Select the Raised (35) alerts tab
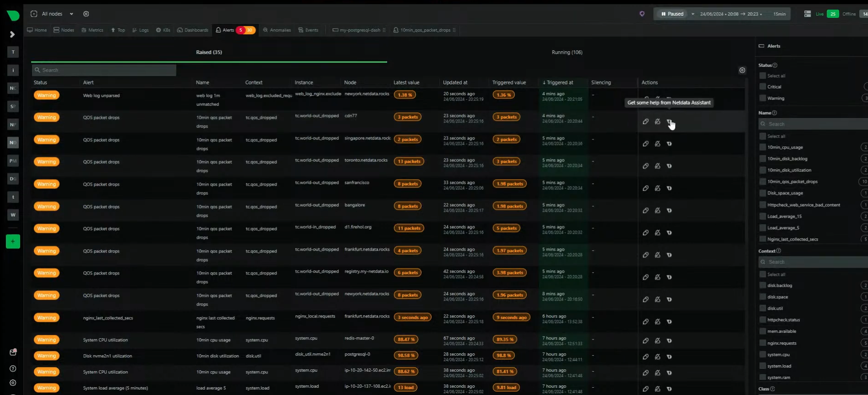 (209, 52)
